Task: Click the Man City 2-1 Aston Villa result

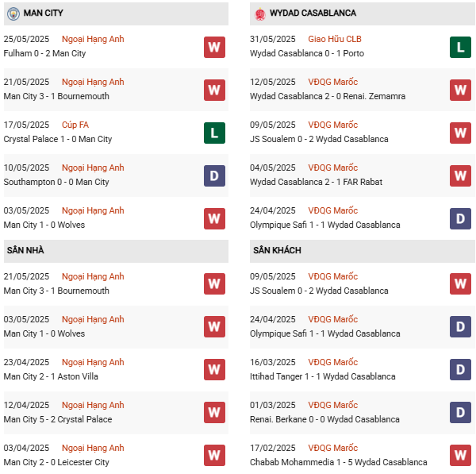Action: point(52,376)
